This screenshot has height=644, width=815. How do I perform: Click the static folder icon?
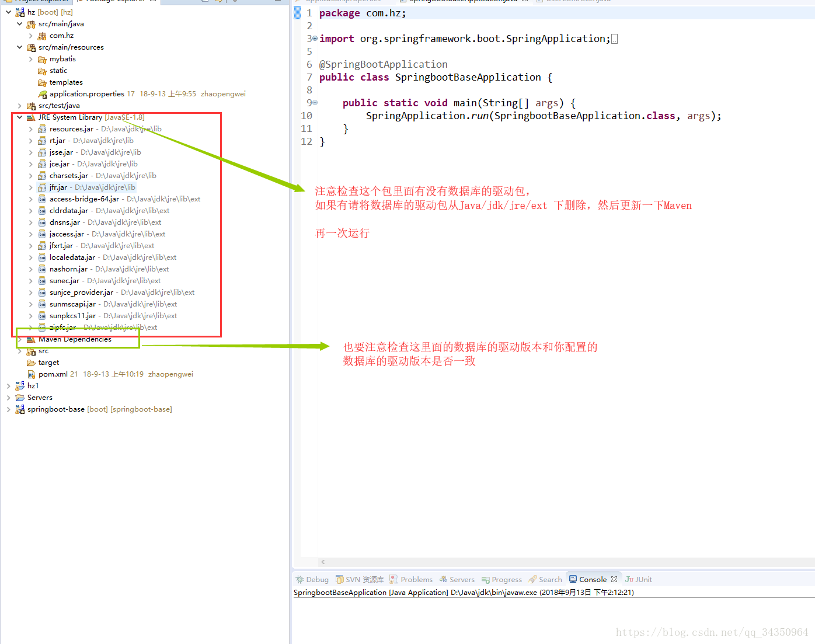click(42, 71)
